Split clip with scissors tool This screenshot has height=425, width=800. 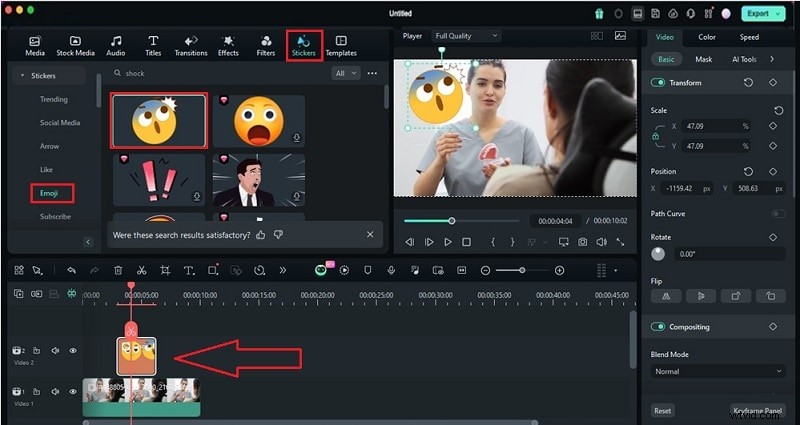click(142, 271)
